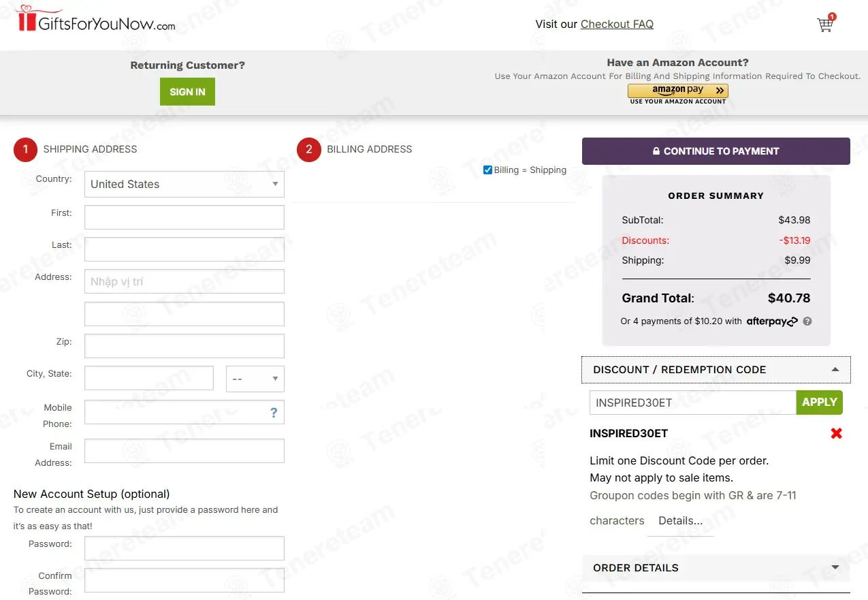This screenshot has height=600, width=868.
Task: Click the 'Use Your Amazon Account' caption
Action: (x=678, y=101)
